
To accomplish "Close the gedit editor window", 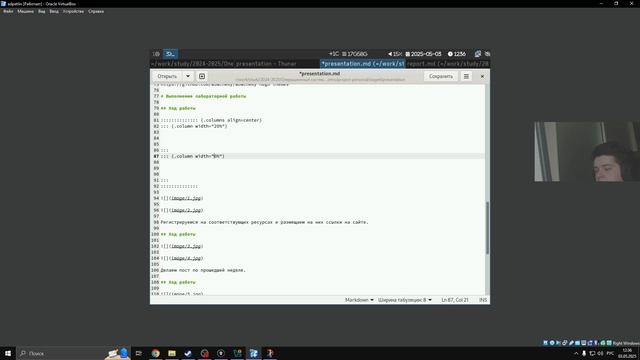I will point(482,76).
